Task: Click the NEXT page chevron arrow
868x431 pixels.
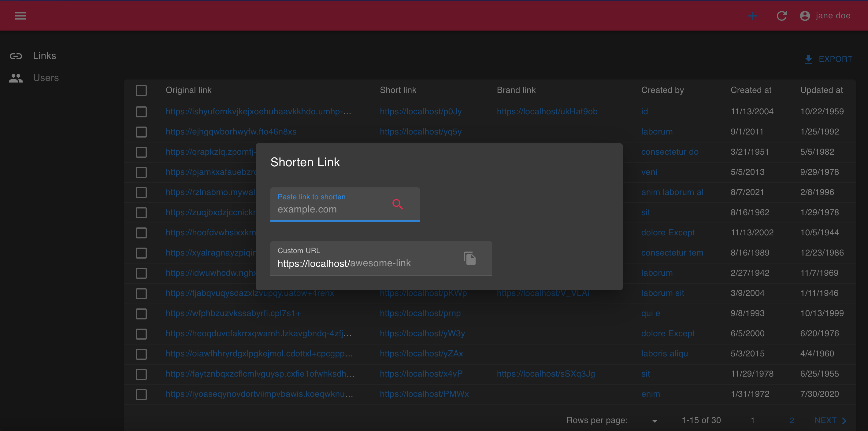Action: [844, 420]
